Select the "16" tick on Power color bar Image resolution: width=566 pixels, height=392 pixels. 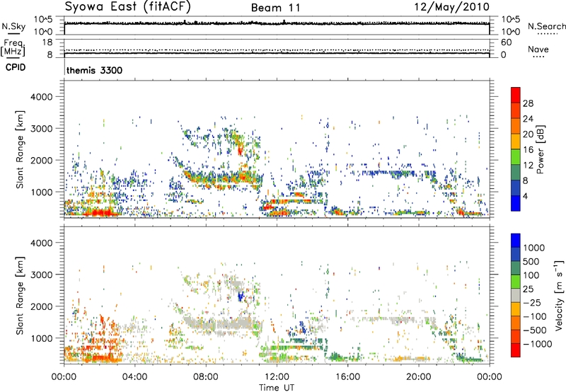click(528, 150)
